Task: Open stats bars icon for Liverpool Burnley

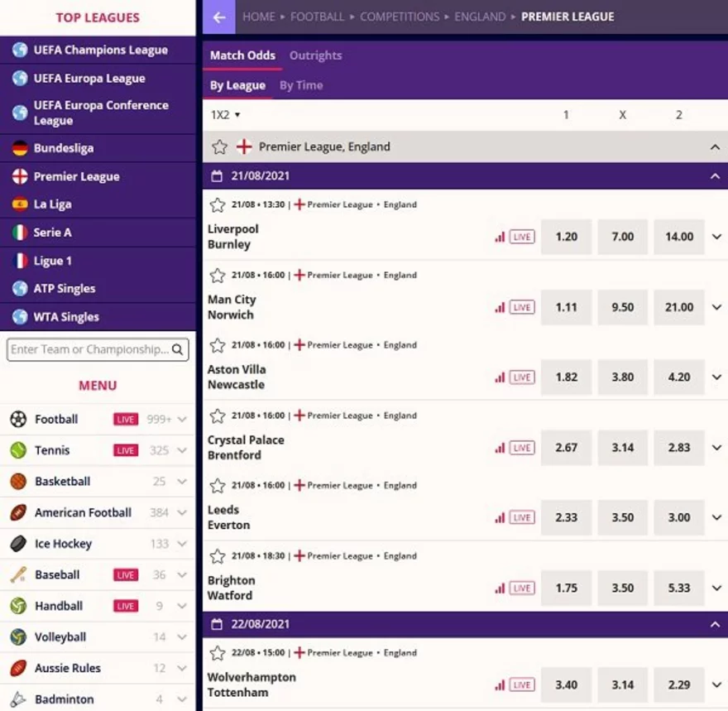Action: point(499,237)
